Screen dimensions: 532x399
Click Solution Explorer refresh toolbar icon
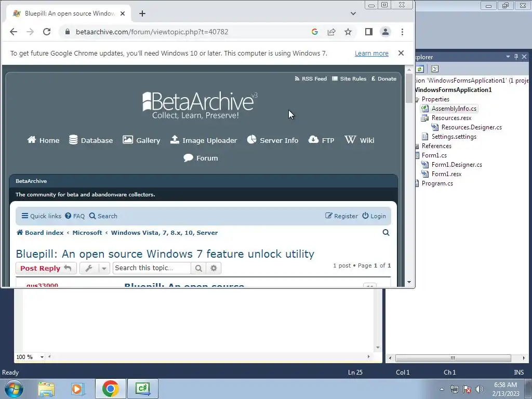click(x=420, y=69)
